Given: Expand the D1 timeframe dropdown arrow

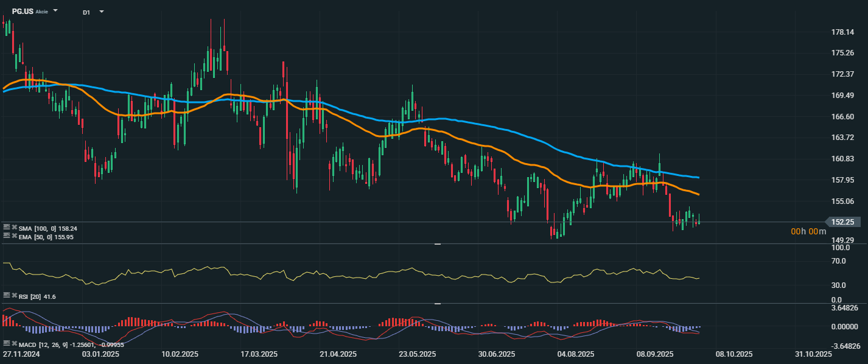Looking at the screenshot, I should pos(101,12).
